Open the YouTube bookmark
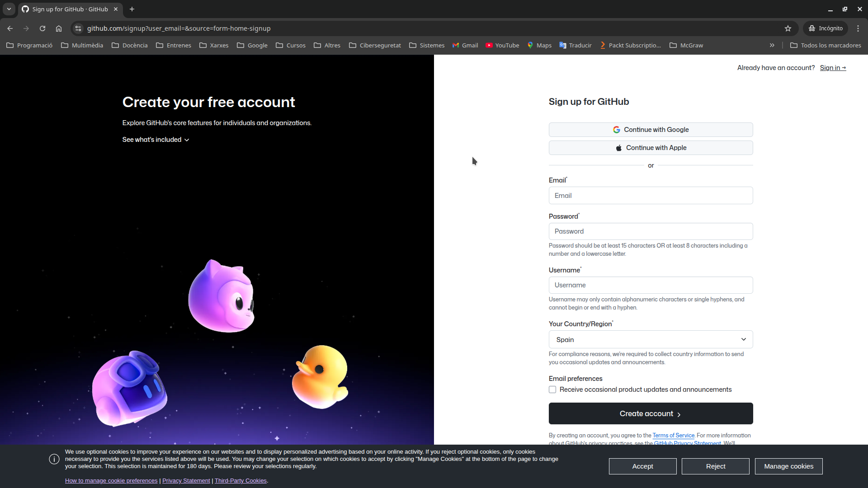Viewport: 868px width, 488px height. [x=502, y=45]
